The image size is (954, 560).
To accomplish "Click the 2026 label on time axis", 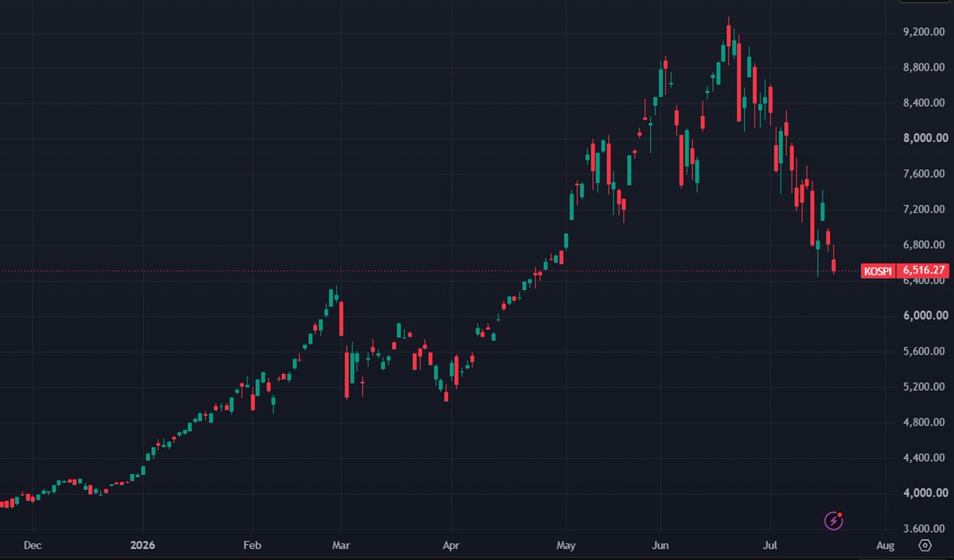I will point(142,546).
